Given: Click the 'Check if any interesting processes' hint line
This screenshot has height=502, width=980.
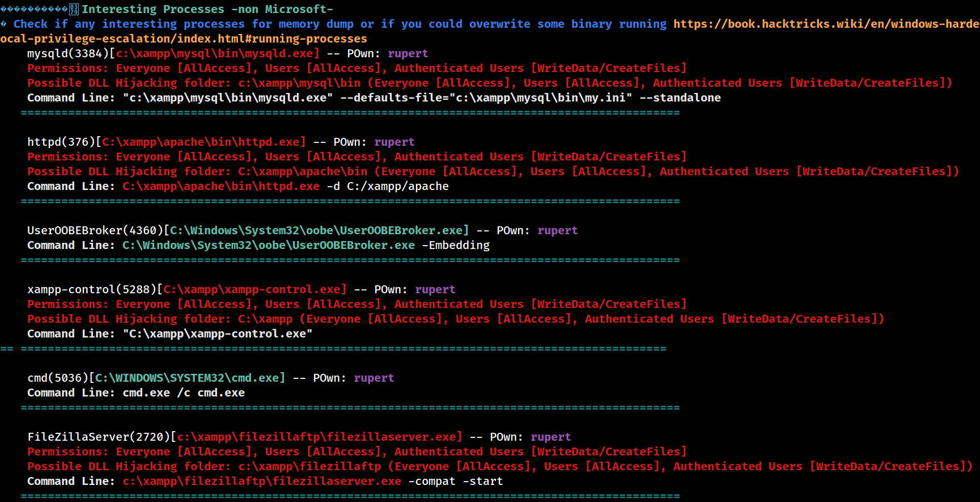Looking at the screenshot, I should 340,24.
